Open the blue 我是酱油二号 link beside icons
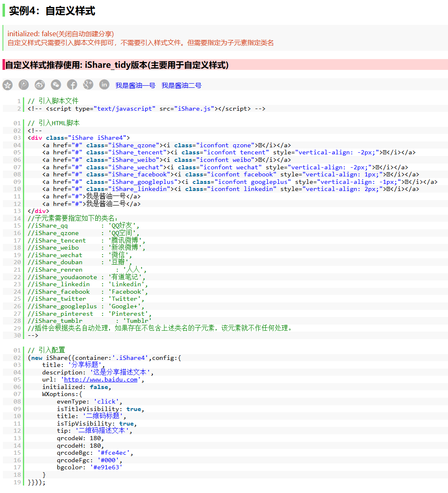 pyautogui.click(x=182, y=86)
